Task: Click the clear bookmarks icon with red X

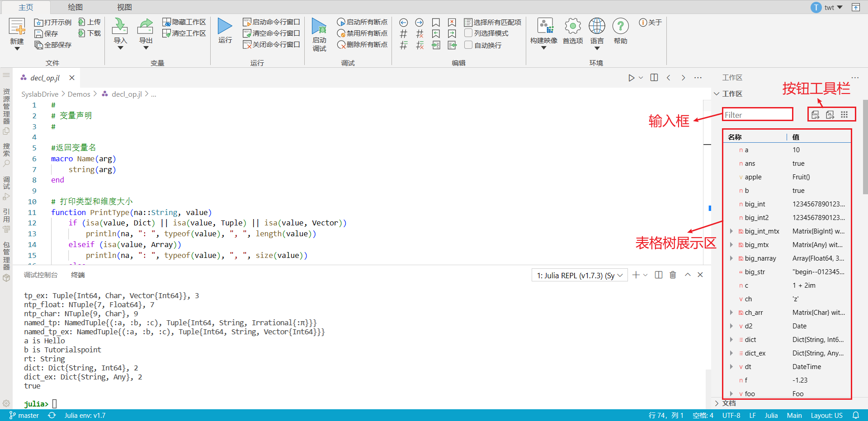Action: pyautogui.click(x=452, y=23)
